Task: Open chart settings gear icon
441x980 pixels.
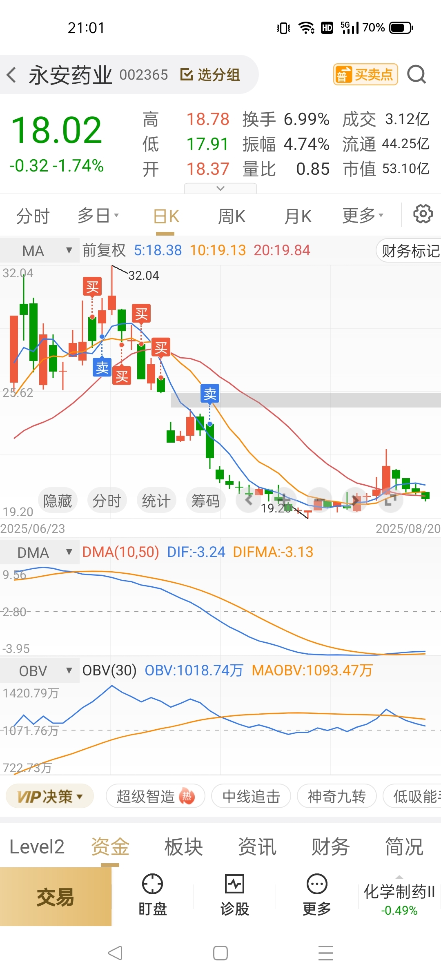Action: pyautogui.click(x=423, y=214)
